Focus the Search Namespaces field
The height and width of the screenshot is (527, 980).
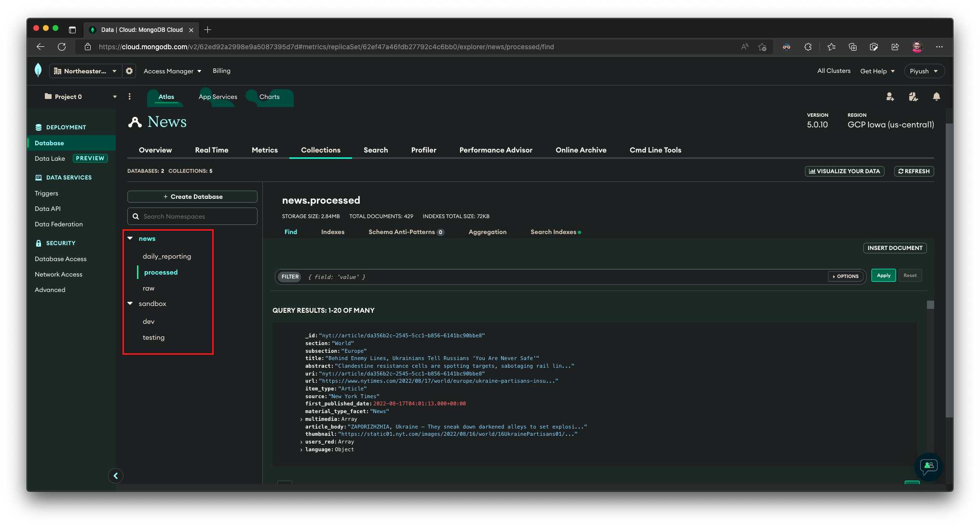[192, 217]
